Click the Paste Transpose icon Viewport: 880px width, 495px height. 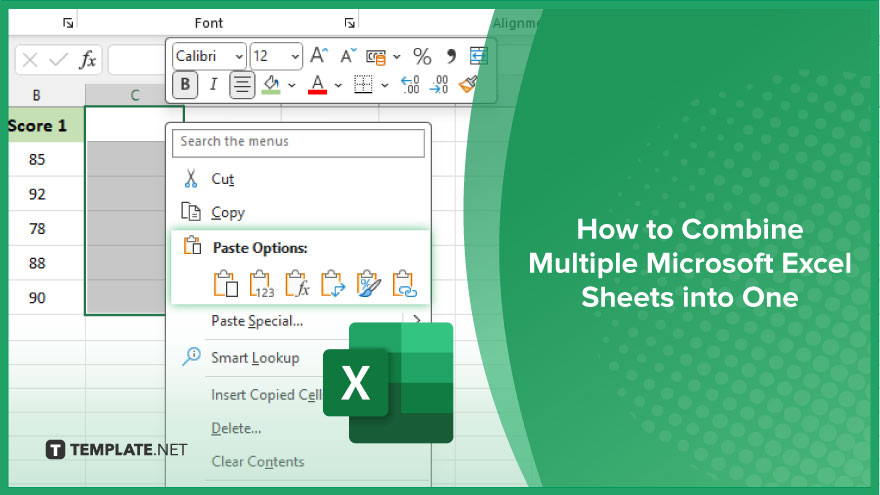pyautogui.click(x=332, y=283)
